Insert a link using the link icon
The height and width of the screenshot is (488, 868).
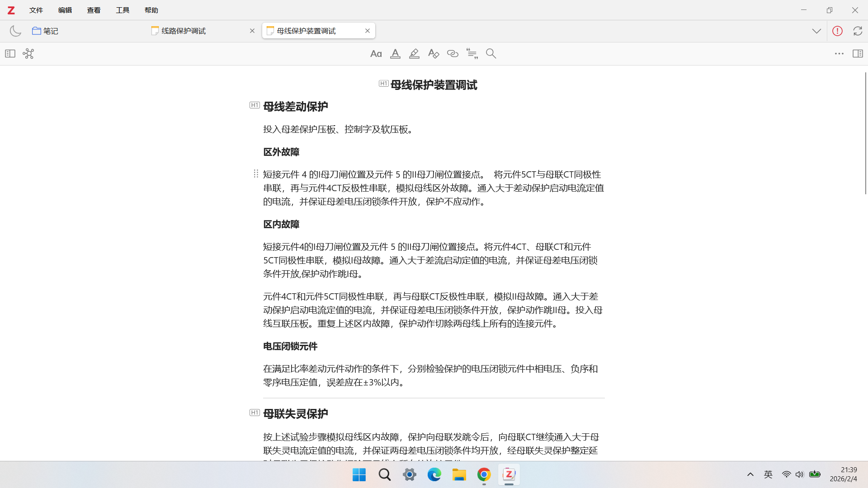(x=453, y=54)
